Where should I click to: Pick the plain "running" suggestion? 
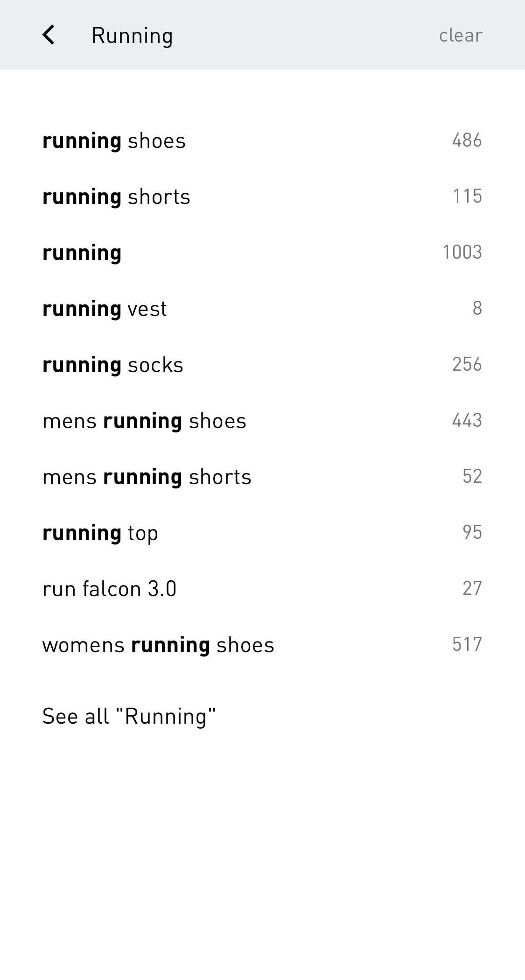point(82,253)
